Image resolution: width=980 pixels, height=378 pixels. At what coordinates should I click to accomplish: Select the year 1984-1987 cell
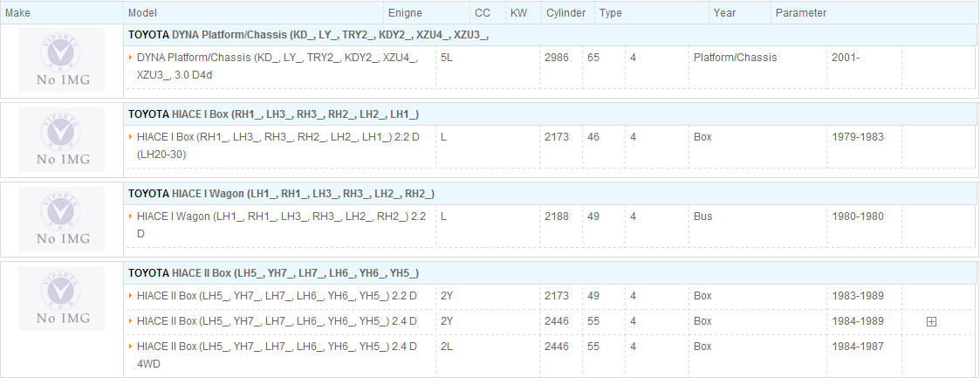(858, 346)
